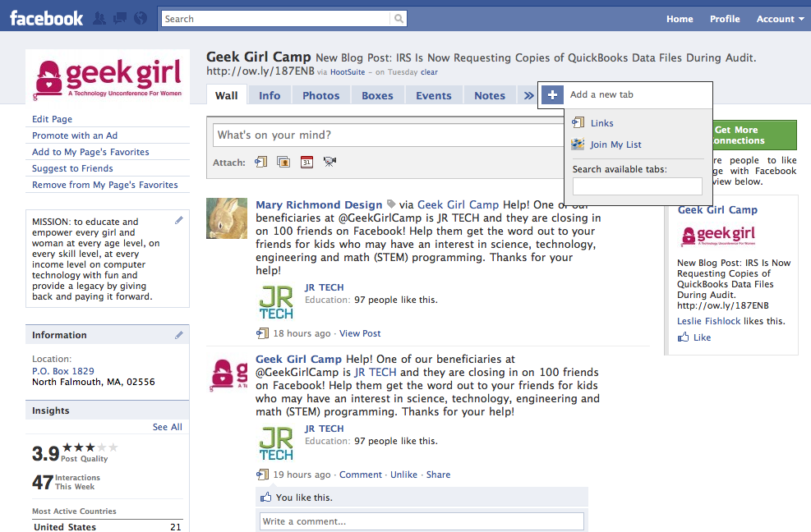Screen dimensions: 811x532
Task: Switch to the Photos tab
Action: tap(320, 95)
